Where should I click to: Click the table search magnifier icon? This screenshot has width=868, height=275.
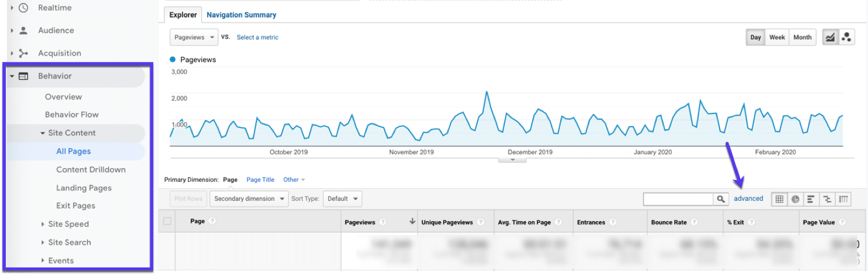[721, 199]
